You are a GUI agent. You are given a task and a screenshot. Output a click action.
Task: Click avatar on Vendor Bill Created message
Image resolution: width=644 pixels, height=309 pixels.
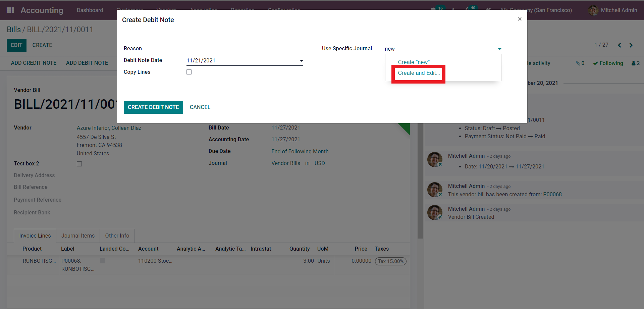pos(435,212)
